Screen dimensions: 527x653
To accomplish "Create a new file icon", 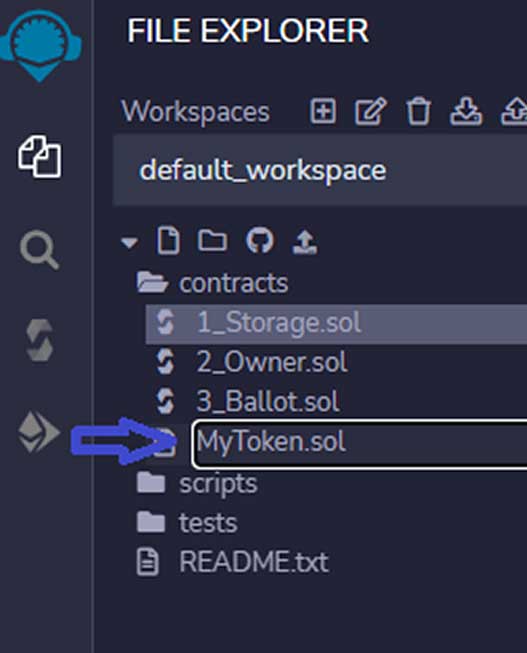I will click(169, 241).
